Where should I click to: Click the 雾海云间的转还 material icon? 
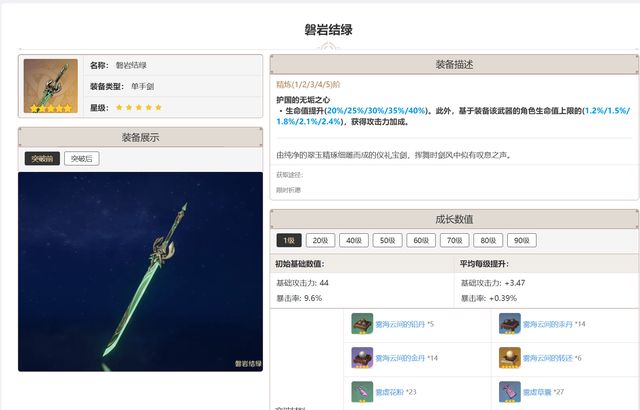tap(510, 358)
